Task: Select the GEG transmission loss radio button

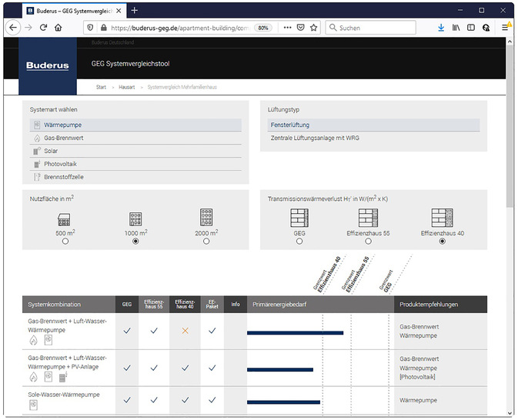Action: [299, 241]
